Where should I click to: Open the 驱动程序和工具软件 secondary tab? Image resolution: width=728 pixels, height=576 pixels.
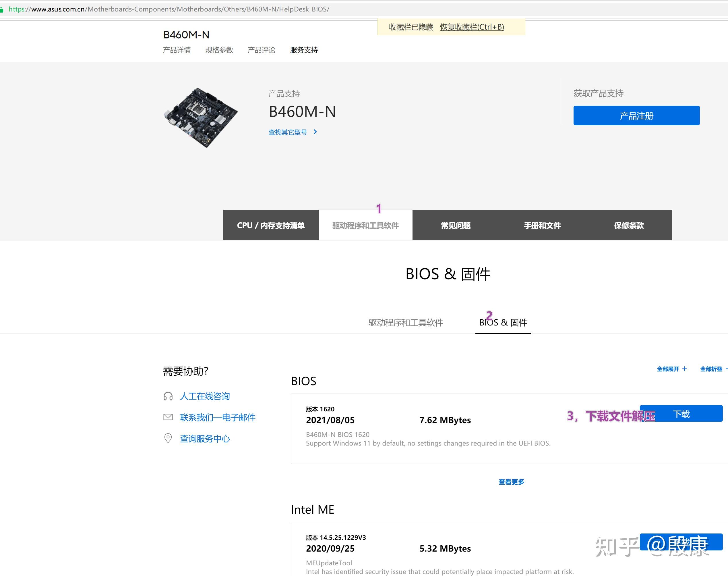[406, 322]
